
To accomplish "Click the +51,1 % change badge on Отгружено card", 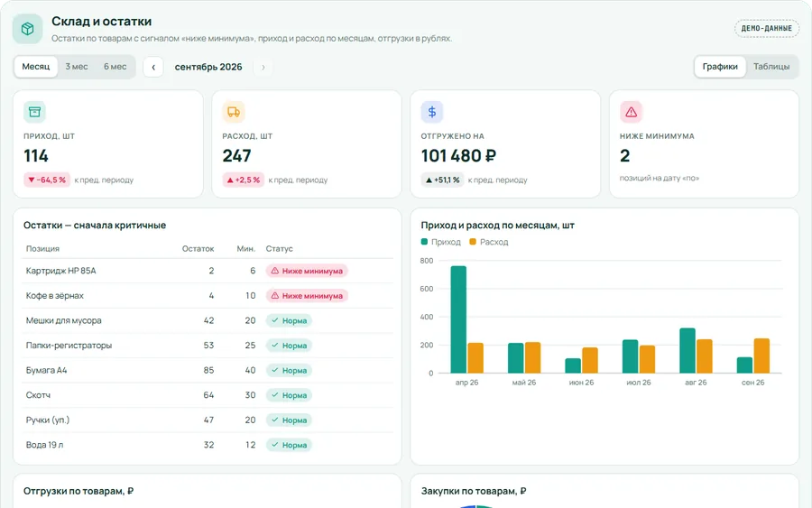I will coord(442,180).
